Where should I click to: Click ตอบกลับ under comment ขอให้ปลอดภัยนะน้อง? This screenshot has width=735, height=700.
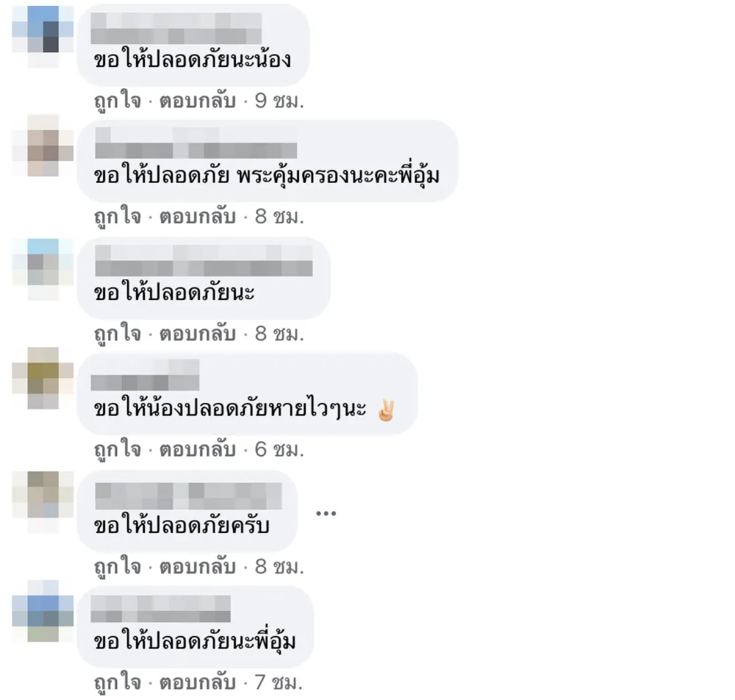(197, 100)
